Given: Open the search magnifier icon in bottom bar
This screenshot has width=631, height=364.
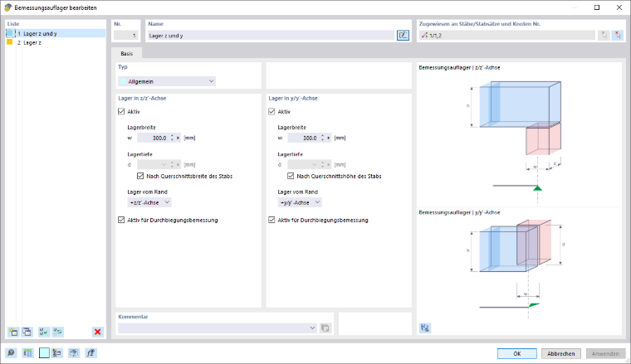Looking at the screenshot, I should [11, 353].
